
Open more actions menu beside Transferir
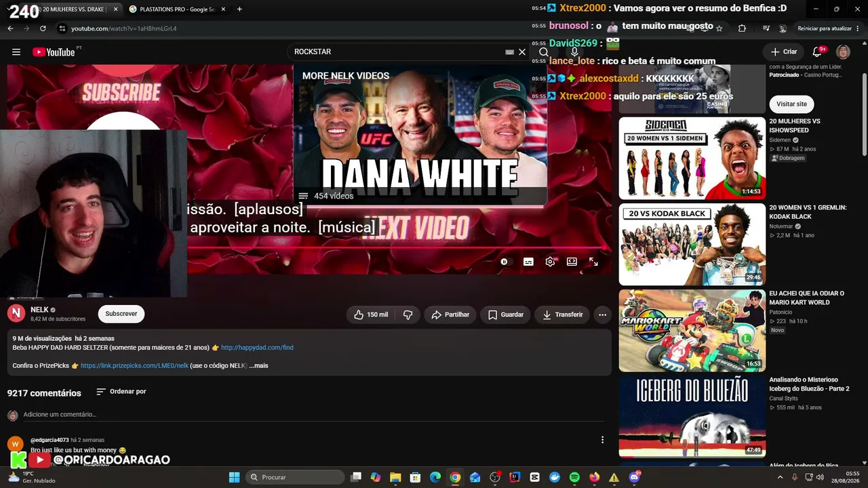[x=602, y=314]
